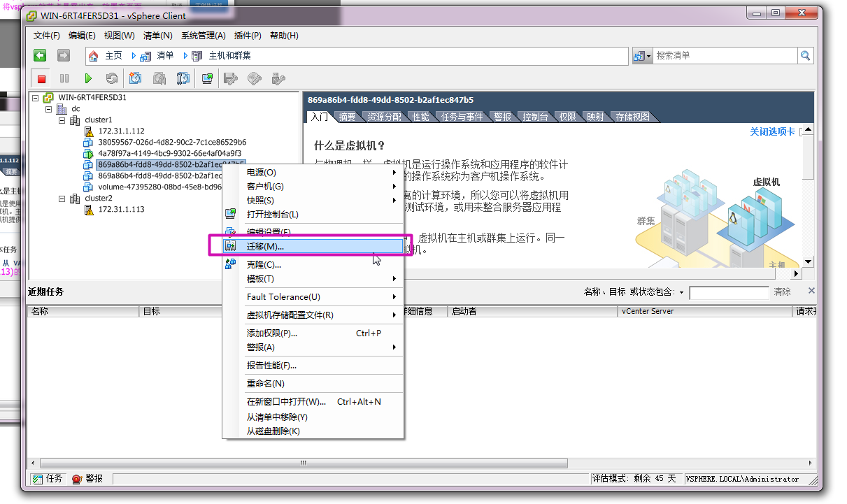This screenshot has width=847, height=504.
Task: Open the 系统管理(A) menu
Action: click(204, 36)
